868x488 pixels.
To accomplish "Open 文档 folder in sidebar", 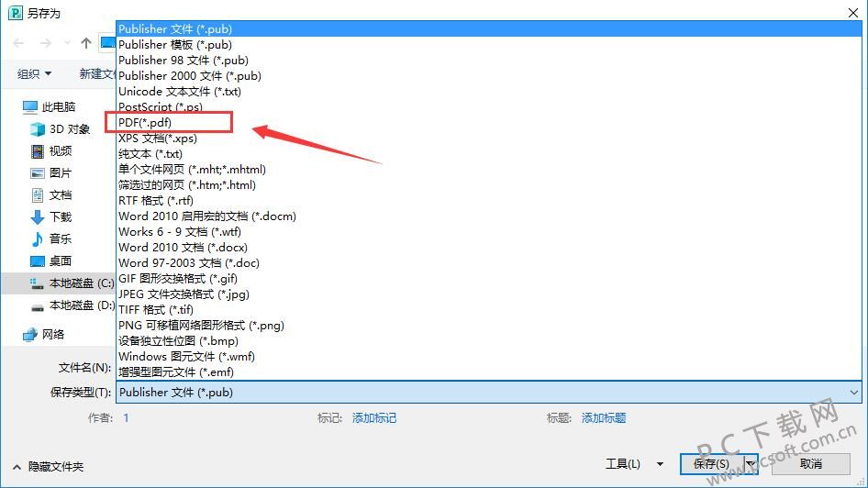I will (51, 194).
